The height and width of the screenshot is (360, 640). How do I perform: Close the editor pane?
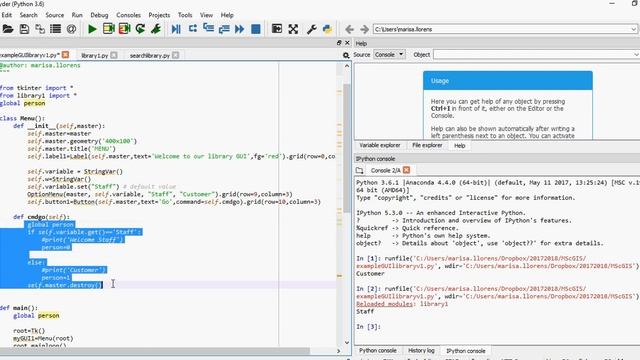click(347, 42)
